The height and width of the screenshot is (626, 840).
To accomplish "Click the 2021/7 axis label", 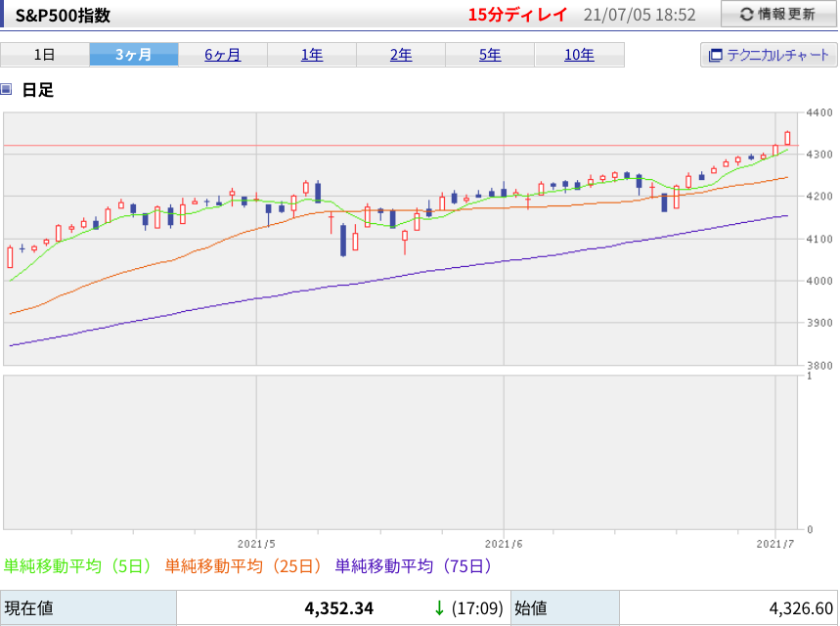I will [775, 544].
